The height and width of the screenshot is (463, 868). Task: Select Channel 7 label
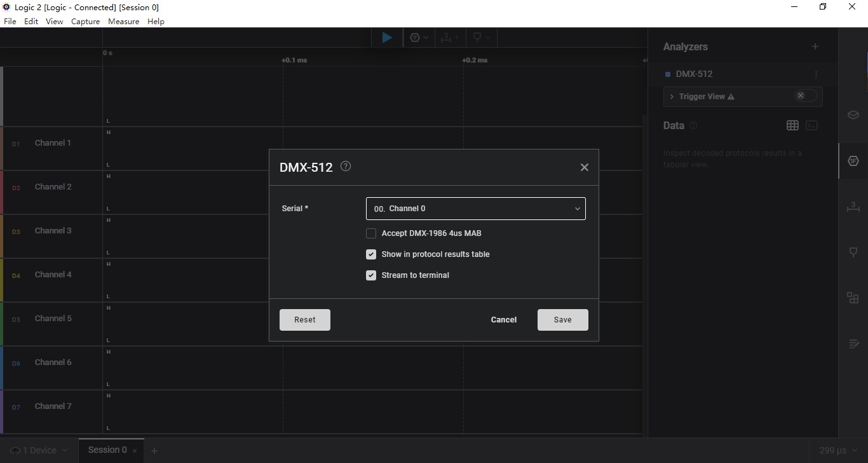pyautogui.click(x=53, y=406)
